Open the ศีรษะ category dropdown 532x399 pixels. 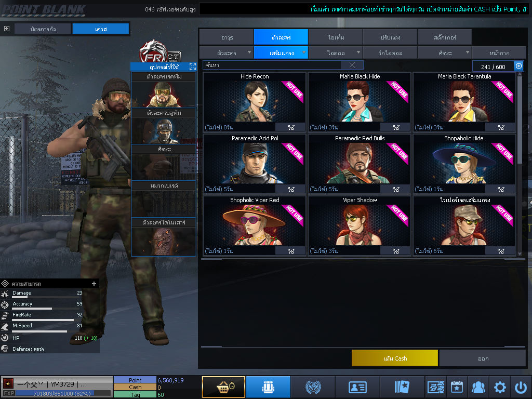tap(444, 52)
